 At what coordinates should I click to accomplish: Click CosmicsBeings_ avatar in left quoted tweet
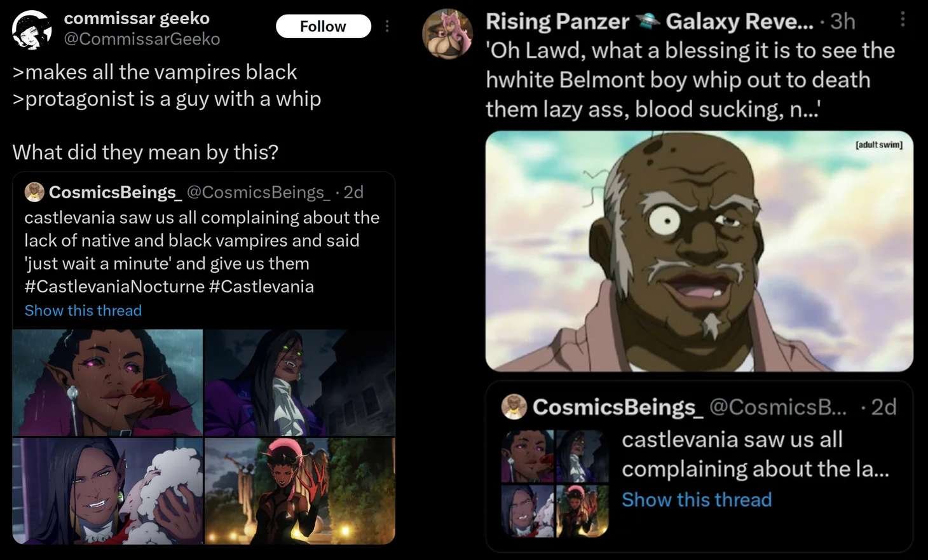pyautogui.click(x=34, y=192)
